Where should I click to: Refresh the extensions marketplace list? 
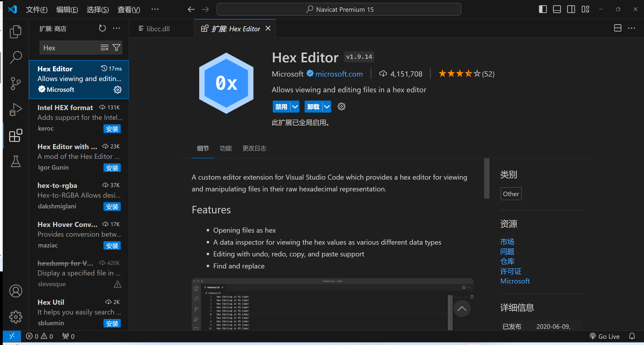coord(102,28)
